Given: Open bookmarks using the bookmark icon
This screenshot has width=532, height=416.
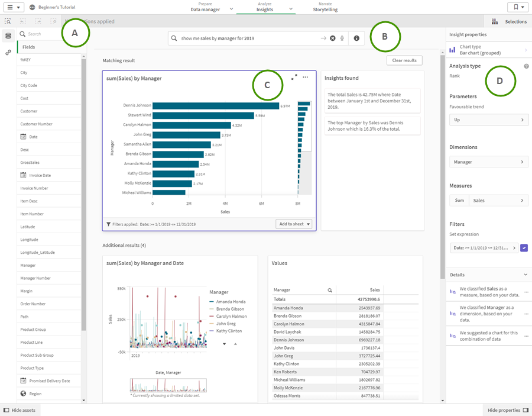Looking at the screenshot, I should click(517, 7).
